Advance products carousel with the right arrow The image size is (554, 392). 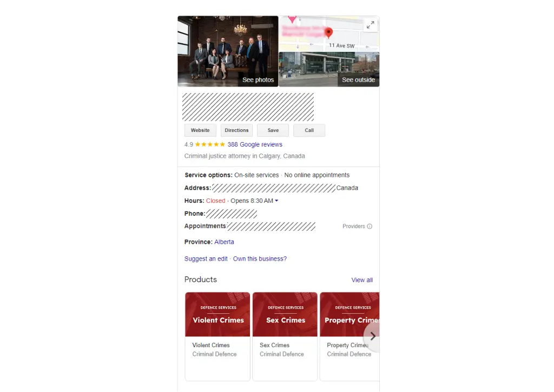pyautogui.click(x=372, y=336)
